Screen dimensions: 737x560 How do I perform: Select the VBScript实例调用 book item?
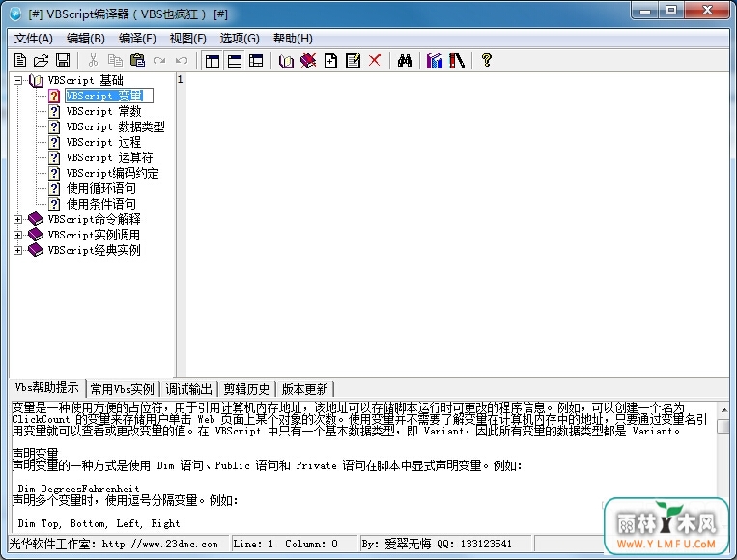pos(94,235)
